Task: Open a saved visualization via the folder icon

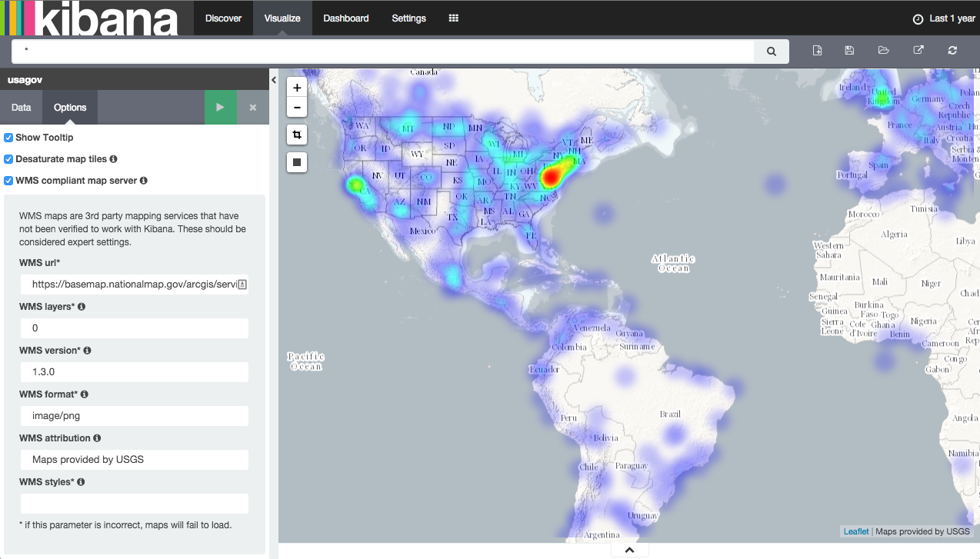Action: pos(883,50)
